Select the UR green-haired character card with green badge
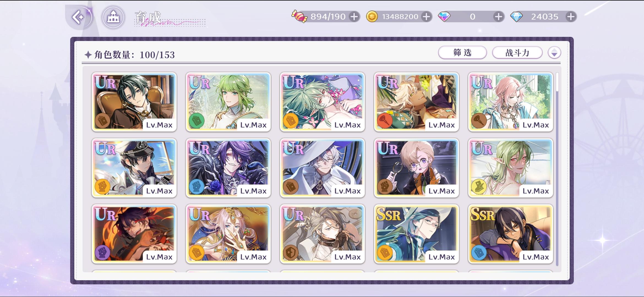Image resolution: width=644 pixels, height=297 pixels. tap(228, 102)
